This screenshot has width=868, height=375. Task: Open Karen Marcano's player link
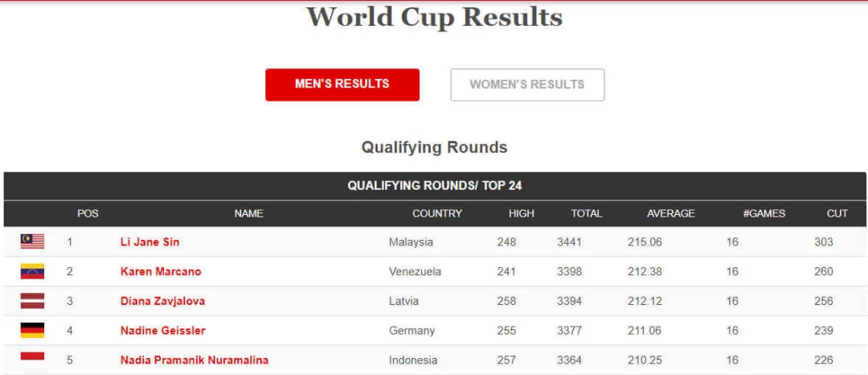coord(161,271)
